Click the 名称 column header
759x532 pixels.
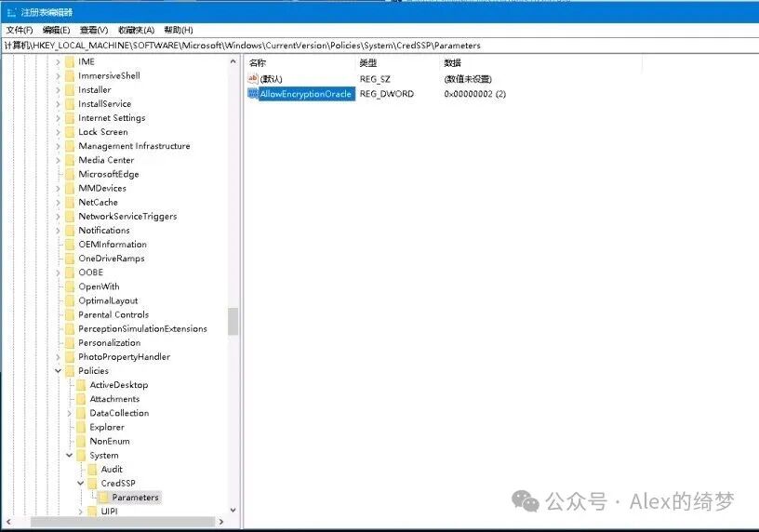coord(258,62)
